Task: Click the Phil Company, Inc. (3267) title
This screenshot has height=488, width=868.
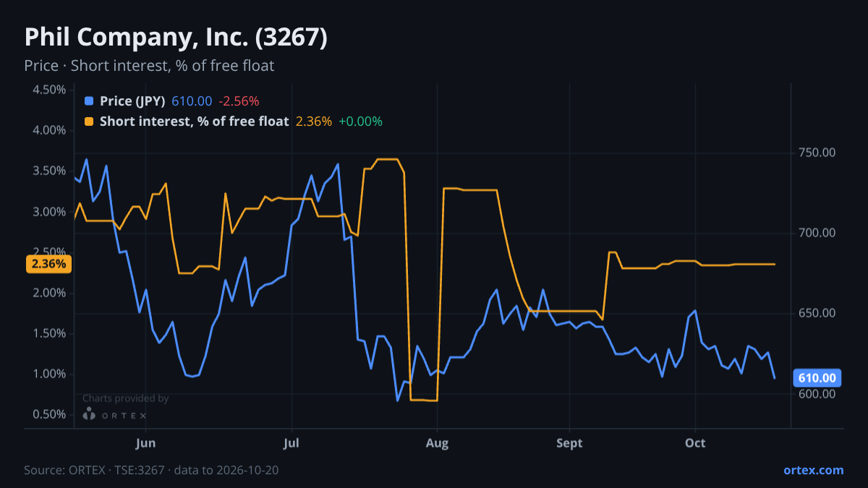Action: tap(176, 38)
